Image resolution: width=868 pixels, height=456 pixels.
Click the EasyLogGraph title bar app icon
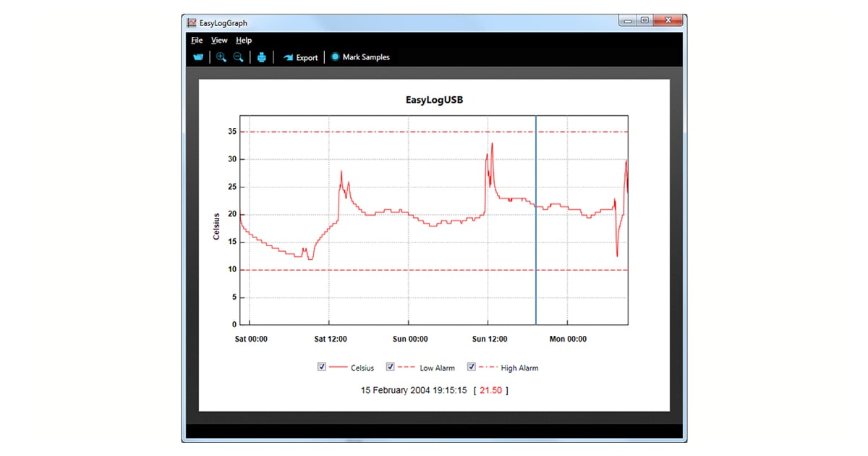(192, 22)
